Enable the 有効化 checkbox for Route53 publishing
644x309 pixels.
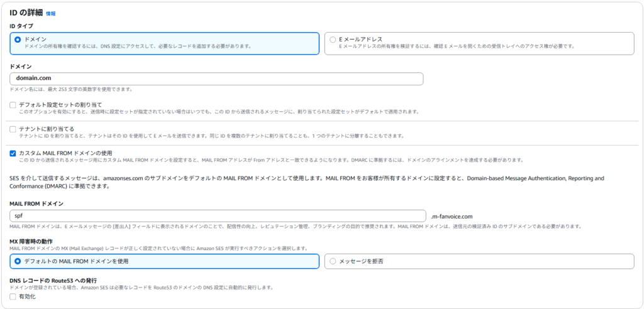click(x=13, y=296)
